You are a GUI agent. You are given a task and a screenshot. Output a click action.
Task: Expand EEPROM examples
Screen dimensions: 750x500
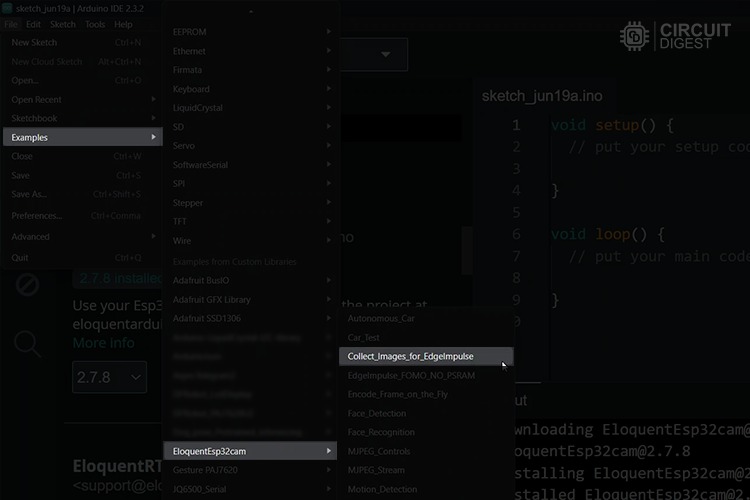[250, 32]
